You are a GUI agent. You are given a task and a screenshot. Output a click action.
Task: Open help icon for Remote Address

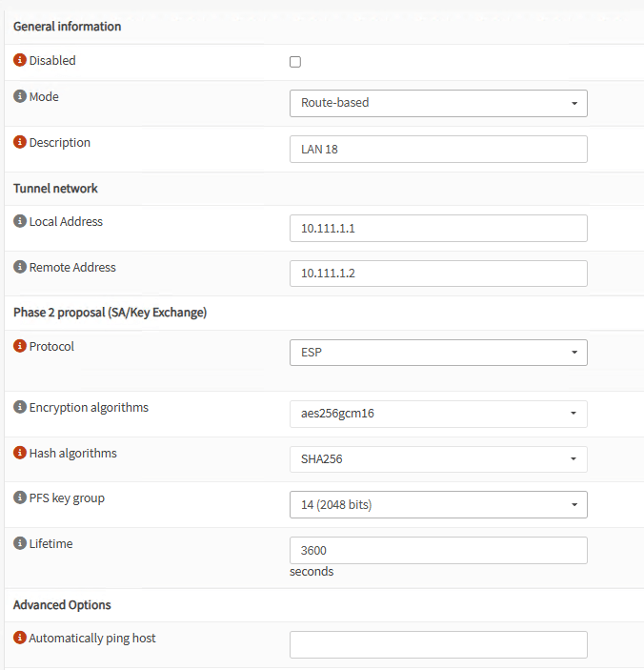[20, 267]
